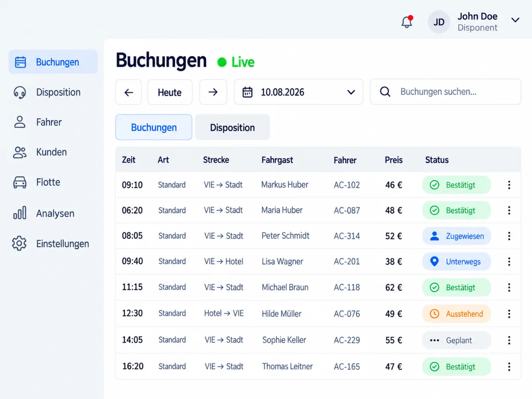Open row menu for Maria Huber booking
The width and height of the screenshot is (532, 399).
(509, 210)
